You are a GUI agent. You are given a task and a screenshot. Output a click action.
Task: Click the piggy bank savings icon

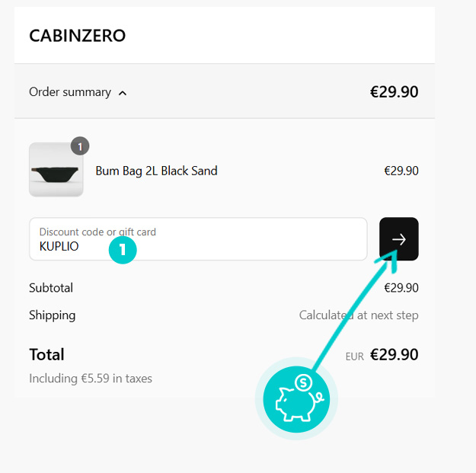(296, 399)
